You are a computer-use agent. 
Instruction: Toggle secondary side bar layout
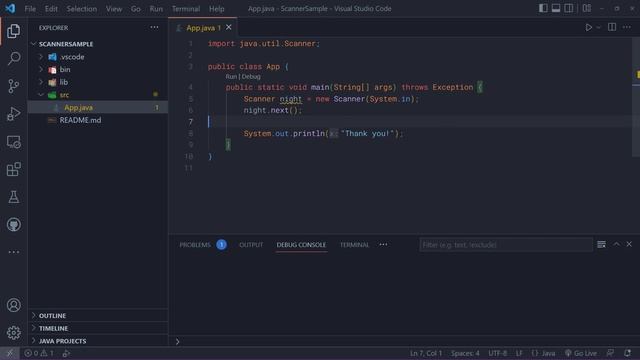(x=569, y=8)
